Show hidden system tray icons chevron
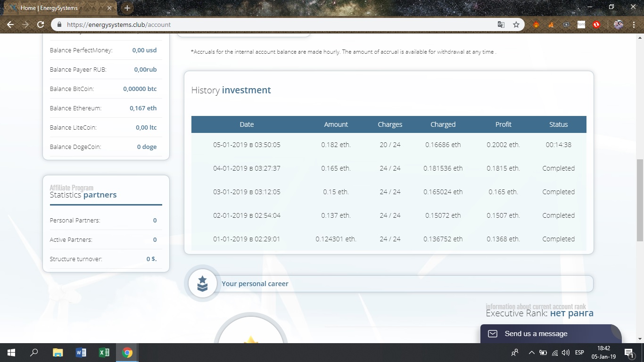This screenshot has height=362, width=644. click(531, 353)
